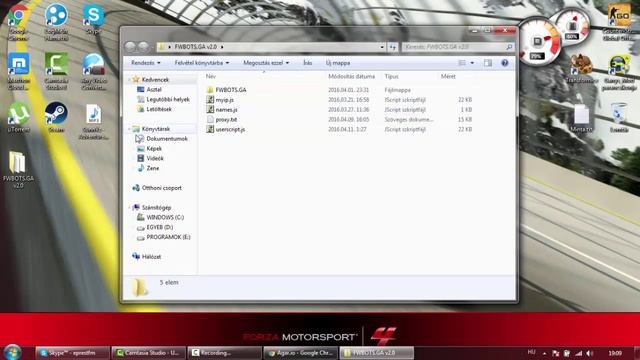Open the Felvétel könyvtárba dropdown

coord(202,63)
